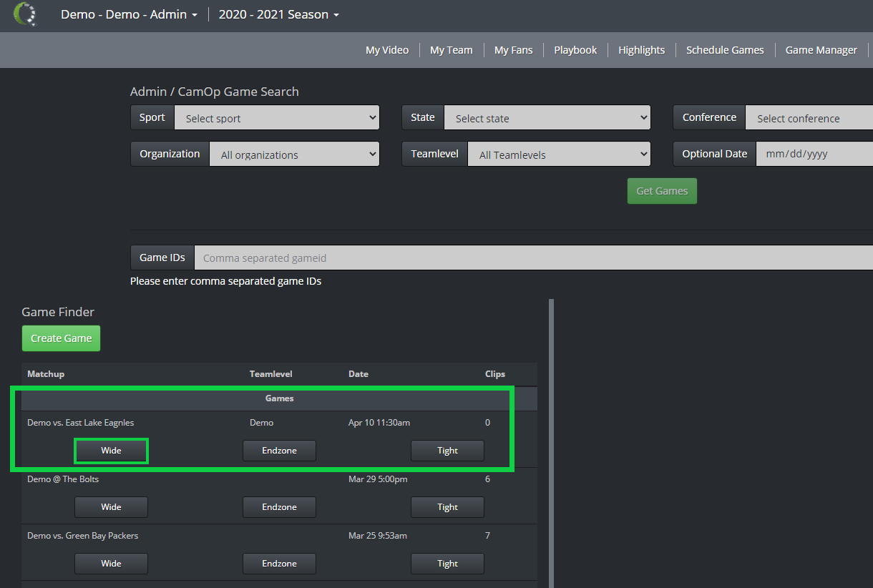The height and width of the screenshot is (588, 873).
Task: Click the Create Game button
Action: pyautogui.click(x=61, y=338)
